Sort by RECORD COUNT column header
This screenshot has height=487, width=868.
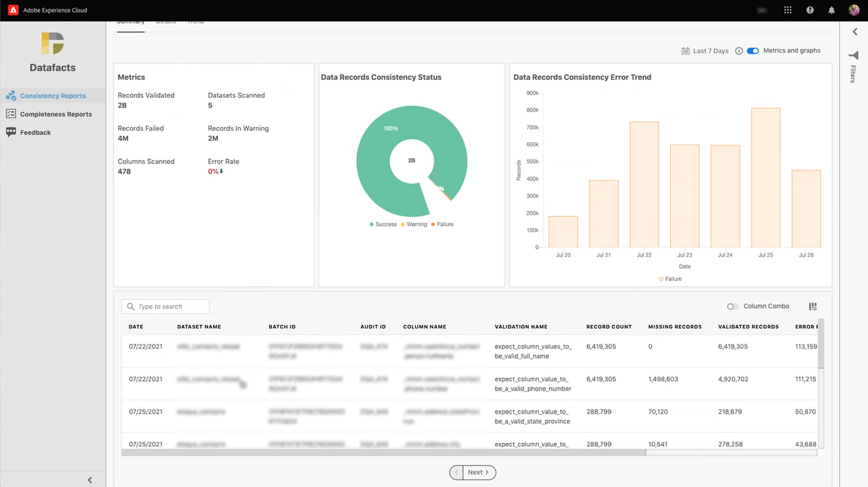tap(609, 327)
